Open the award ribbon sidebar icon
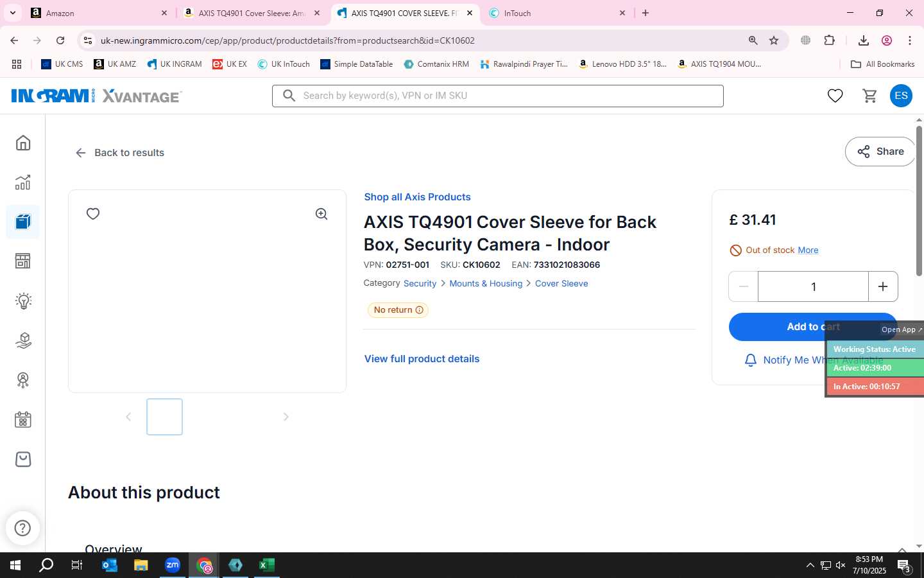 pyautogui.click(x=23, y=380)
